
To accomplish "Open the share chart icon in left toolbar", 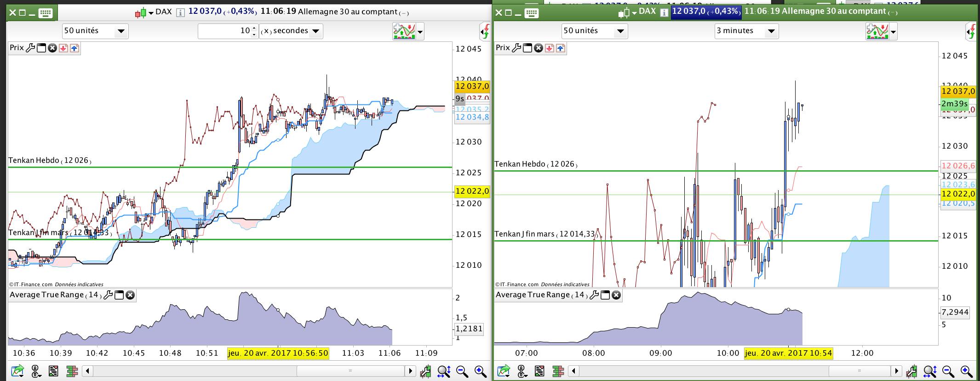I will click(17, 371).
